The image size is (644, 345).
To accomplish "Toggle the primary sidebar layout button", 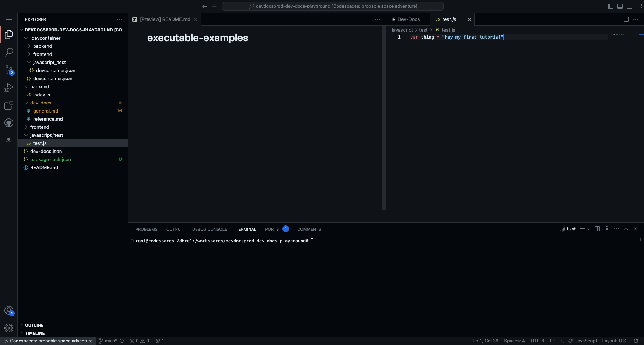I will [x=610, y=6].
